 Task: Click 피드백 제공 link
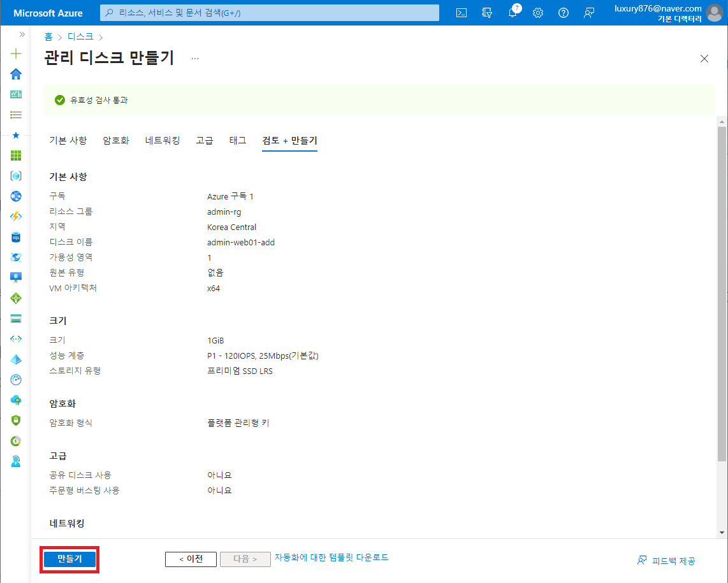[x=667, y=561]
